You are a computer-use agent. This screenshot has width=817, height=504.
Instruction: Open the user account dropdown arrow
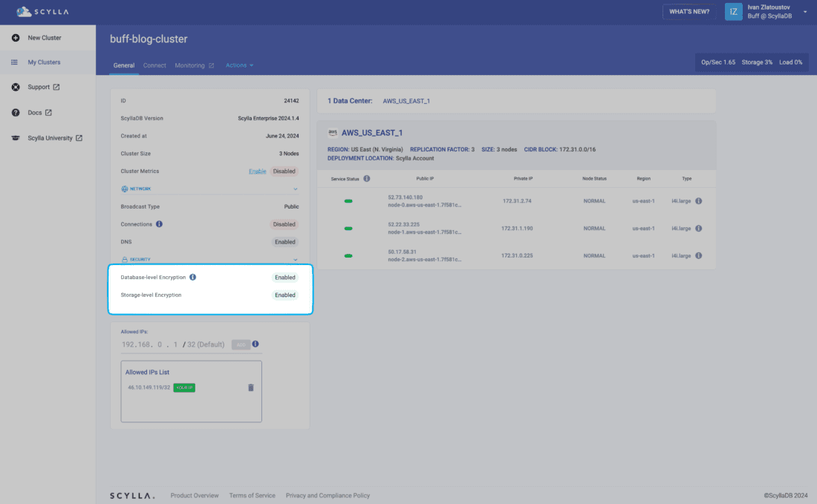click(805, 12)
